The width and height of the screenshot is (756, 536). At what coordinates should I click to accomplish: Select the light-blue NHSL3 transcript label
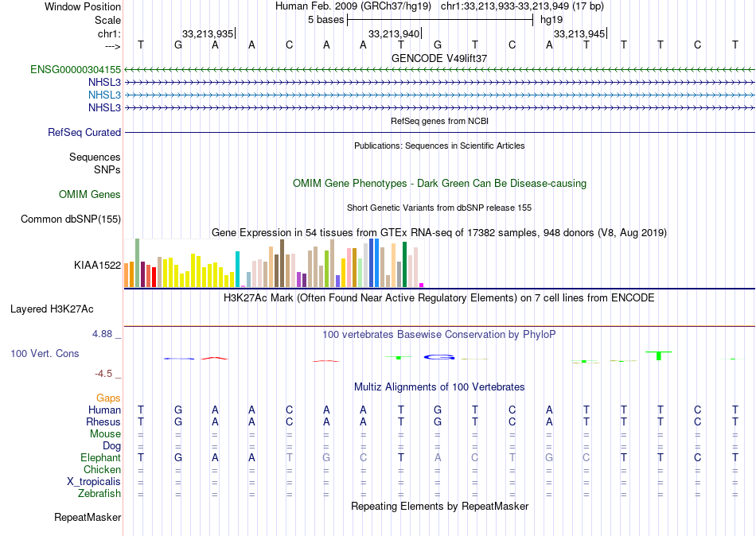click(104, 95)
